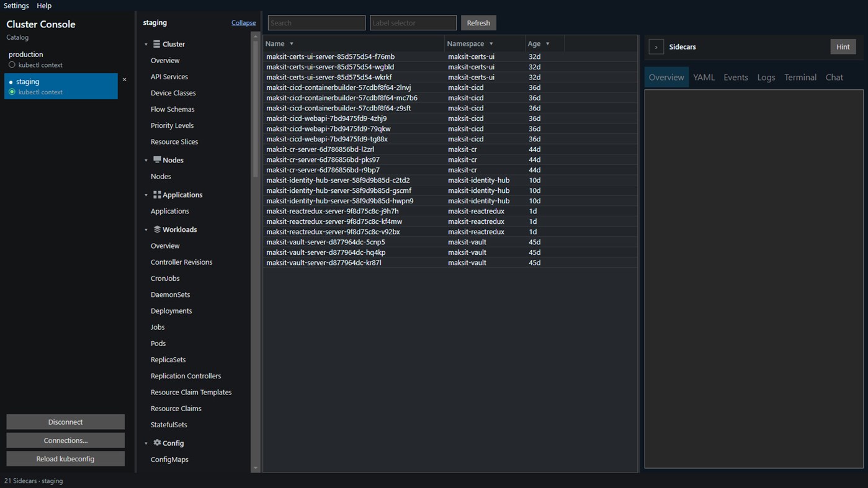868x488 pixels.
Task: Click the Reload kubeconfig button
Action: (65, 459)
